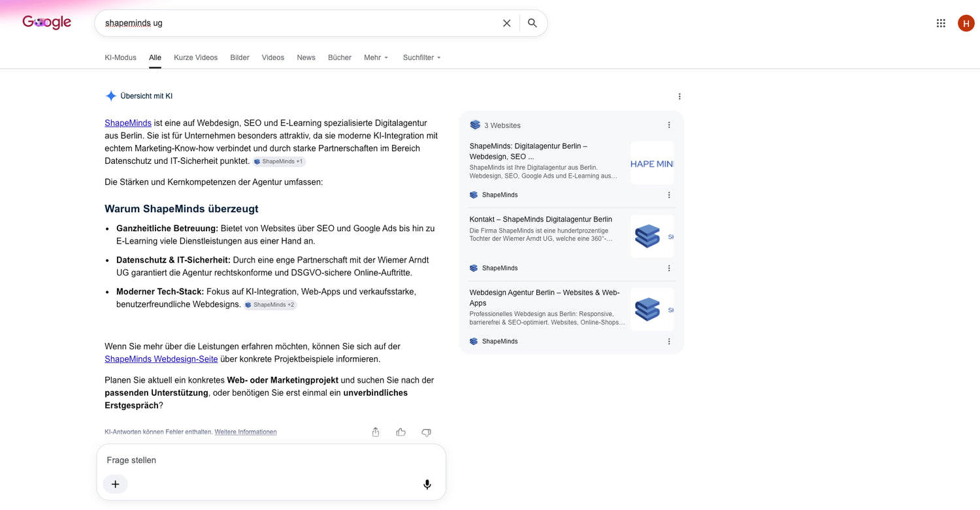
Task: Click the "ShapeMinds" link in the first paragraph
Action: (128, 123)
